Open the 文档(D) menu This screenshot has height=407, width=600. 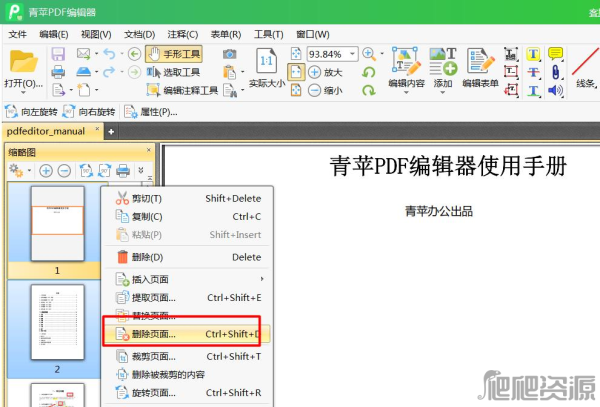(139, 34)
